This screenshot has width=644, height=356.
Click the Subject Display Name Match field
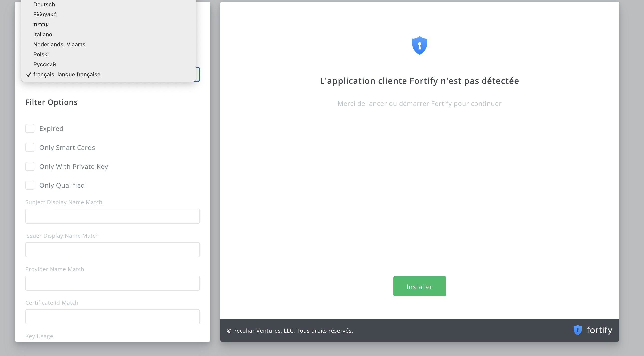click(112, 216)
